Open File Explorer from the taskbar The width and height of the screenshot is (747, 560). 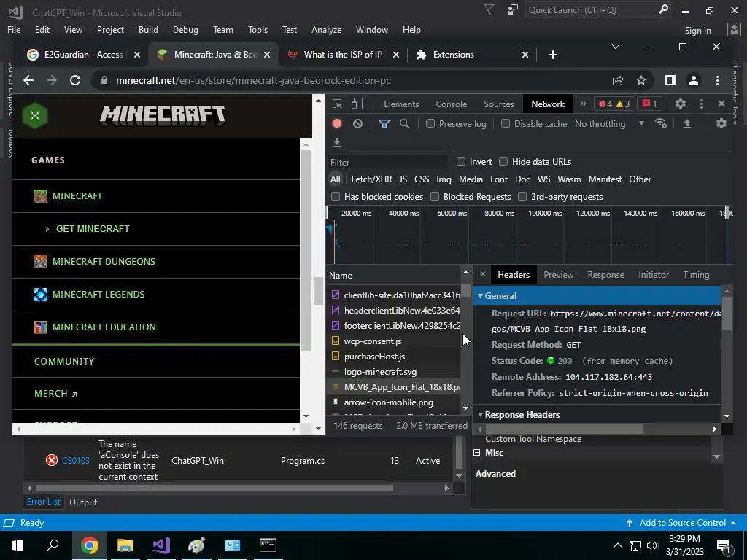tap(125, 545)
